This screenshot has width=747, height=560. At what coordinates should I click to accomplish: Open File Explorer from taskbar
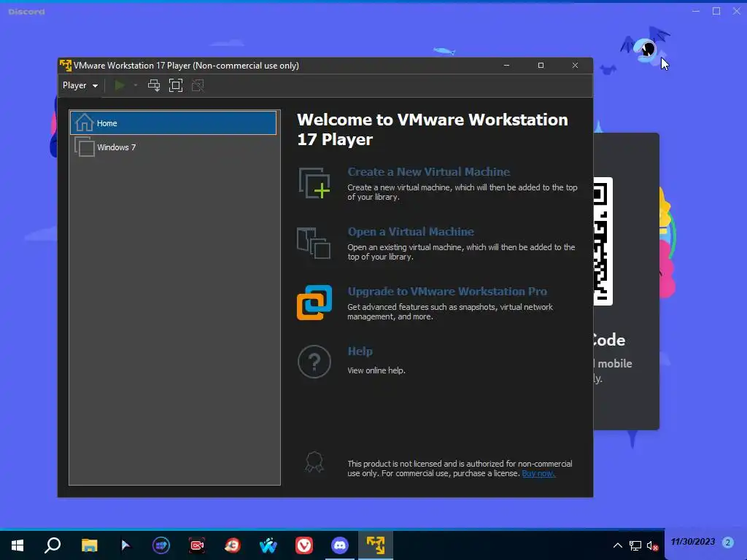pos(89,545)
